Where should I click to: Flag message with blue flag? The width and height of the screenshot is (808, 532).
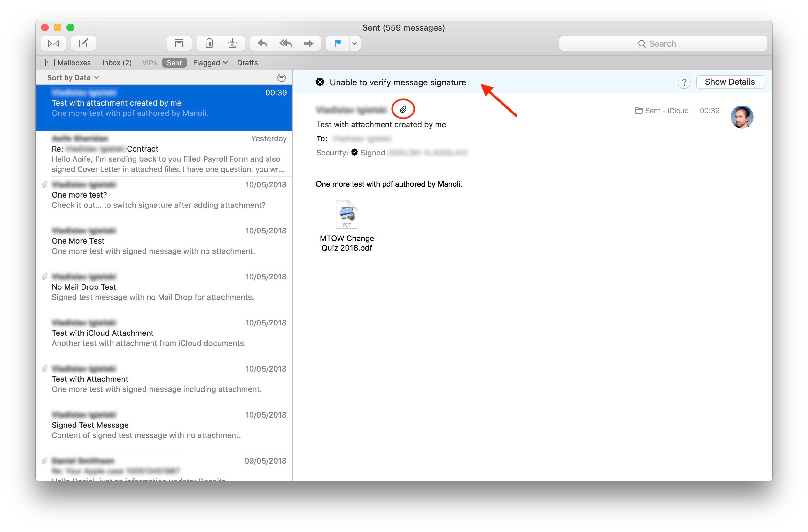click(338, 43)
